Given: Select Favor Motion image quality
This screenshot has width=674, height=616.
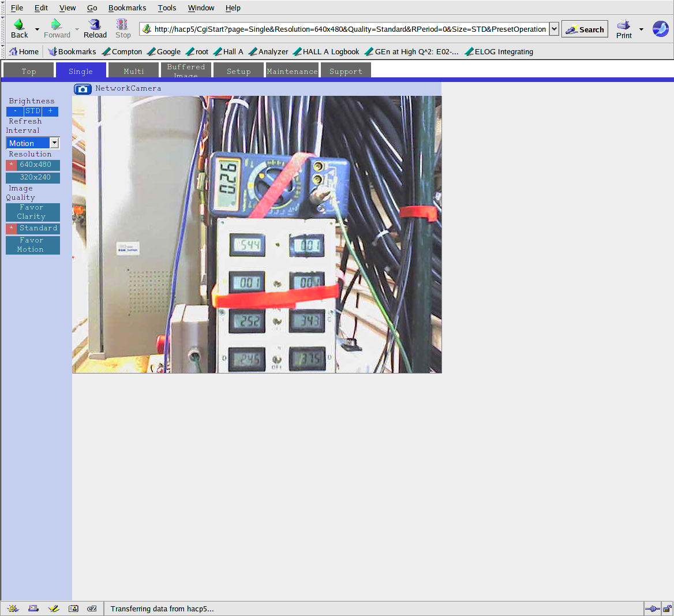Looking at the screenshot, I should 33,245.
